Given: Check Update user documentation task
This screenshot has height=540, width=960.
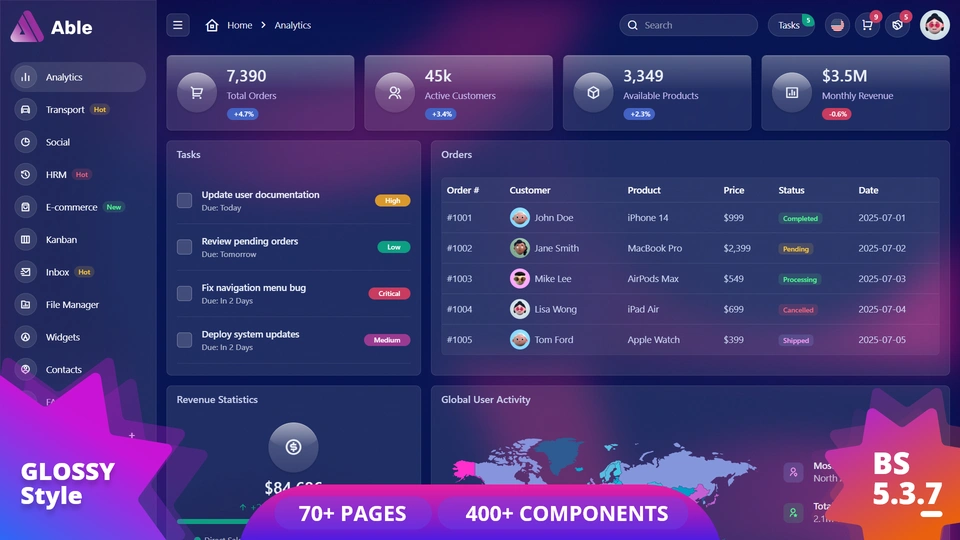Looking at the screenshot, I should [x=184, y=200].
